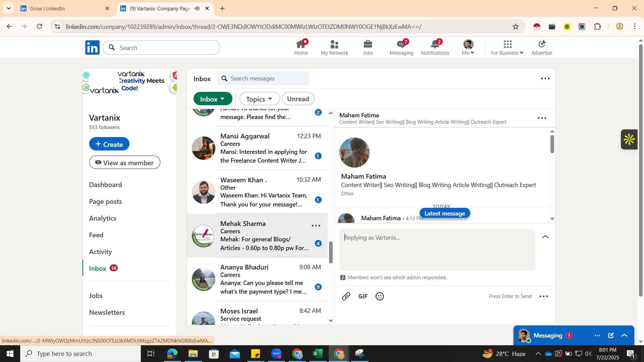This screenshot has width=644, height=362.
Task: Open the emoji picker
Action: point(380,296)
